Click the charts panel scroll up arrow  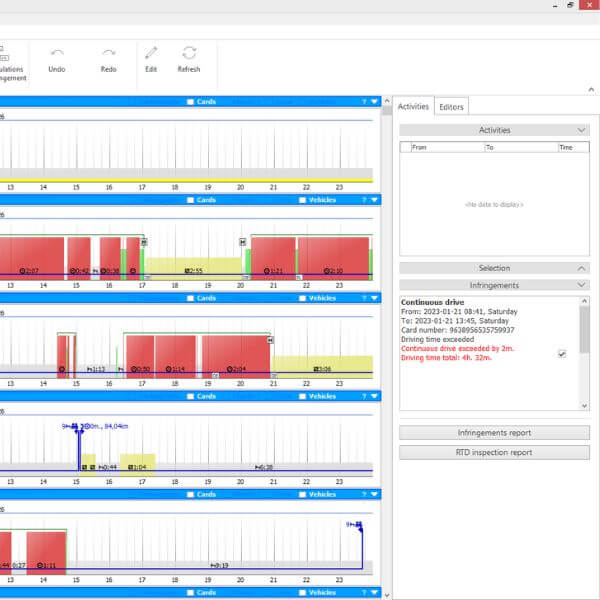pos(387,101)
